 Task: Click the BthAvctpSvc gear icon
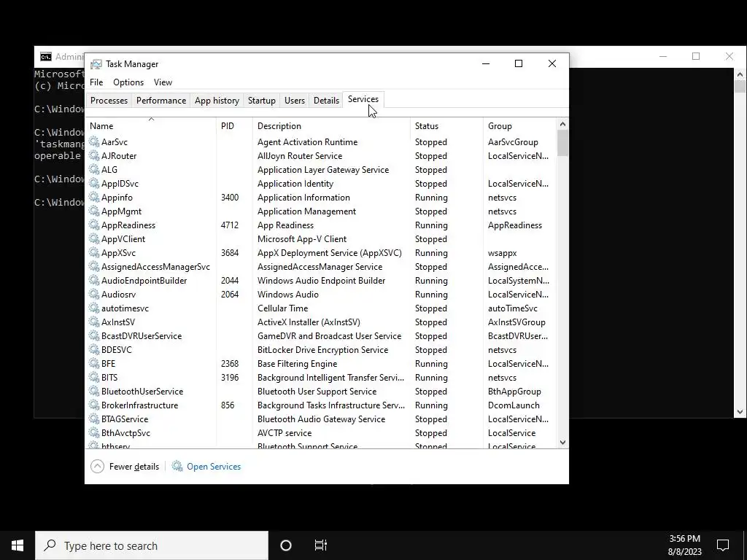tap(94, 433)
